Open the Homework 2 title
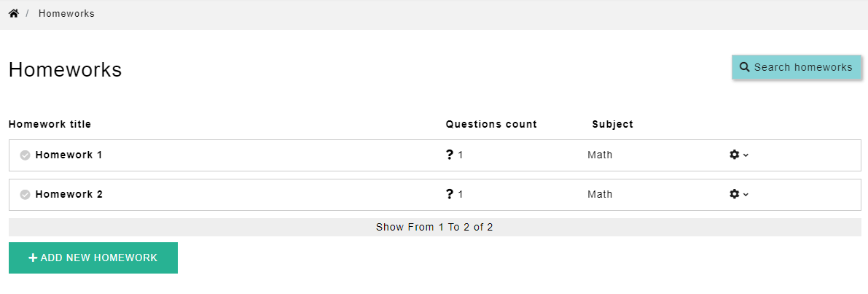The height and width of the screenshot is (294, 868). click(x=69, y=194)
